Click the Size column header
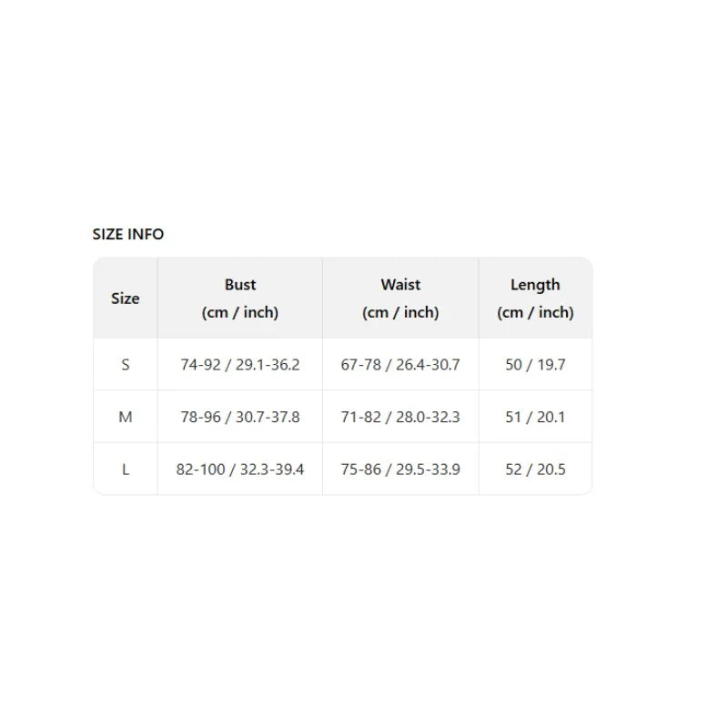The width and height of the screenshot is (728, 728). (x=126, y=298)
